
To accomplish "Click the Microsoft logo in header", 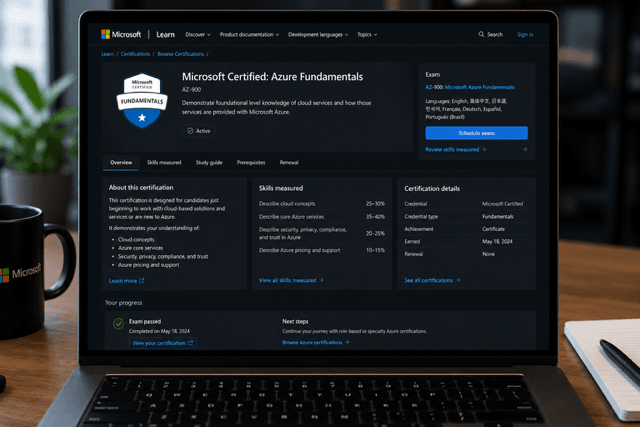I will 121,34.
